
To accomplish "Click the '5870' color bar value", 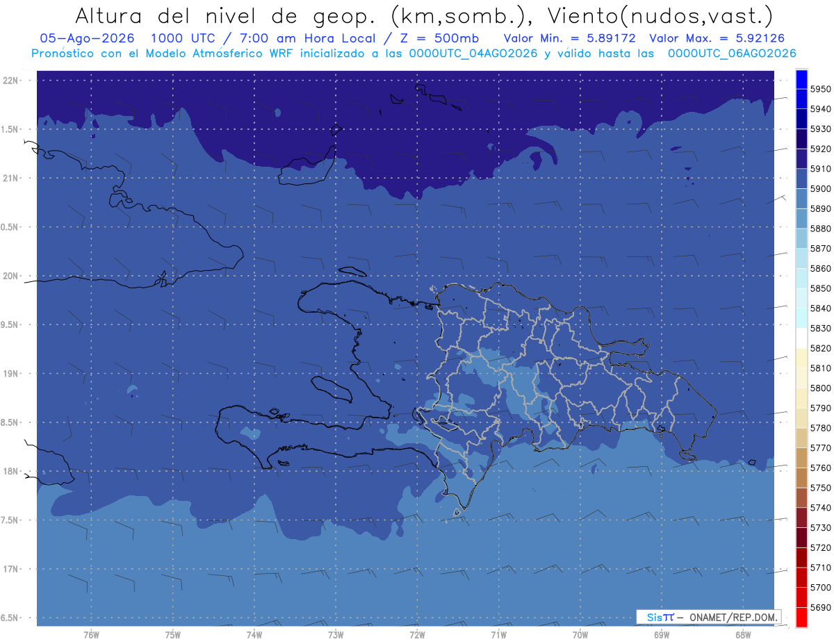I will point(820,249).
